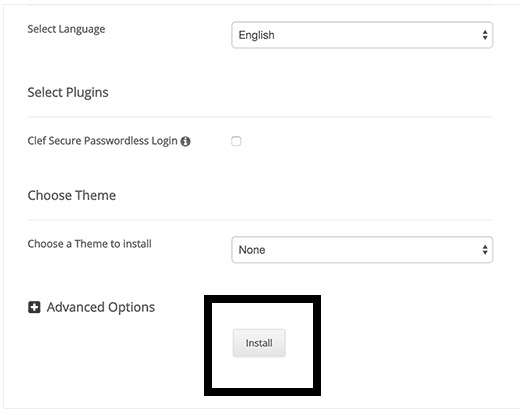The height and width of the screenshot is (415, 520).
Task: Select the word English inside the language box
Action: 256,35
